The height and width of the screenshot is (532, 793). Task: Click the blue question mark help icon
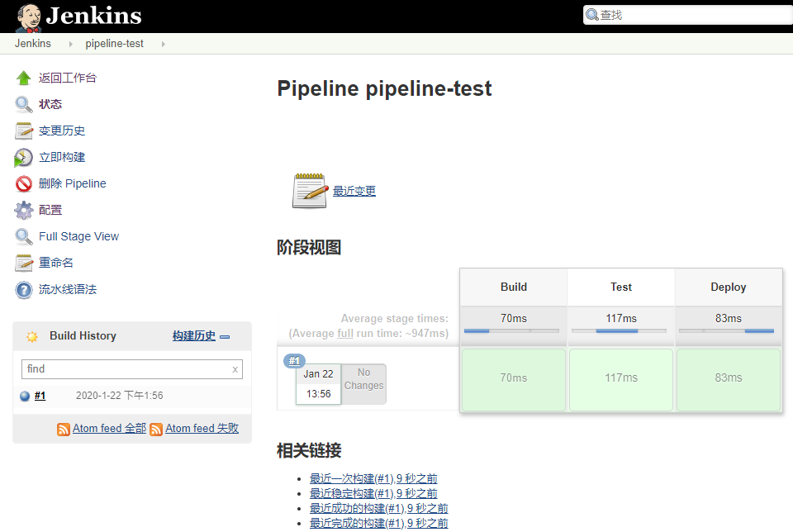pos(24,290)
